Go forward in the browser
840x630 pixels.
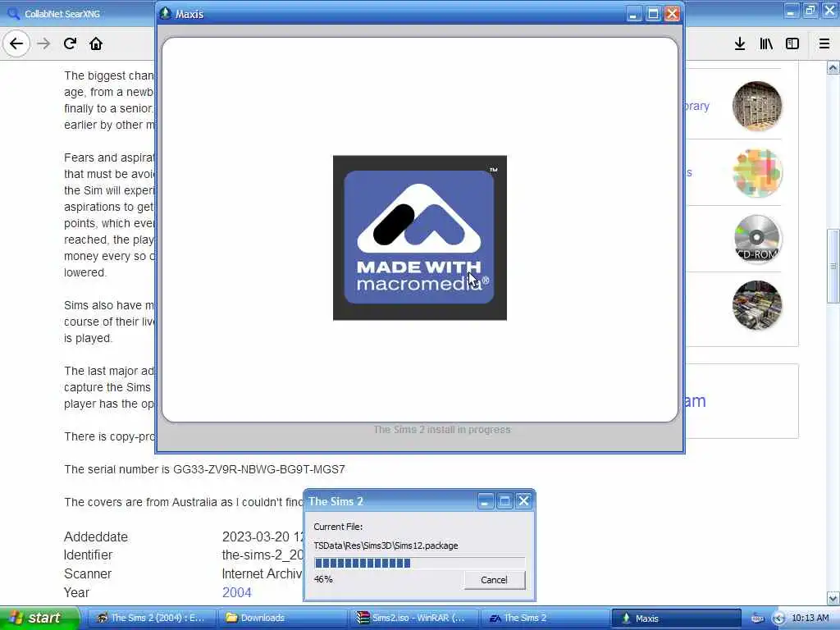[x=43, y=43]
